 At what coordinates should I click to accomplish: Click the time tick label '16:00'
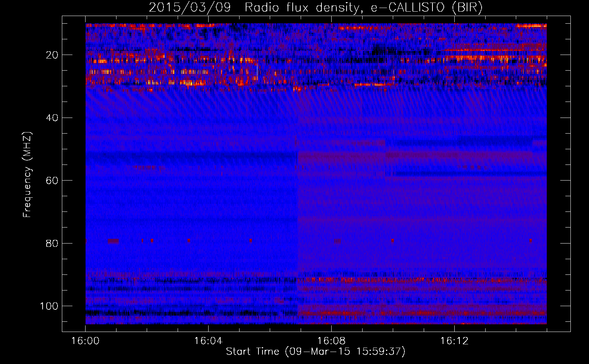point(85,341)
